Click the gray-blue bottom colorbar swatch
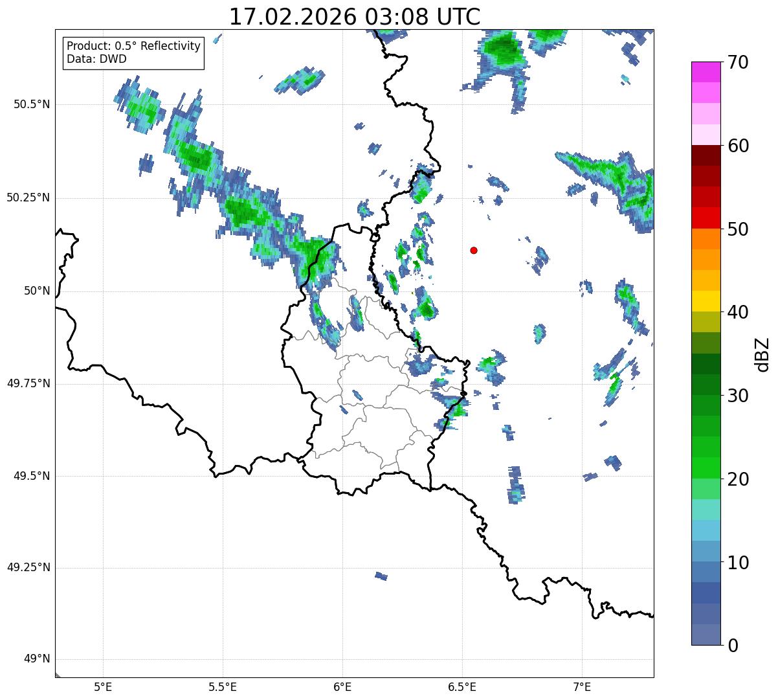 [x=706, y=635]
